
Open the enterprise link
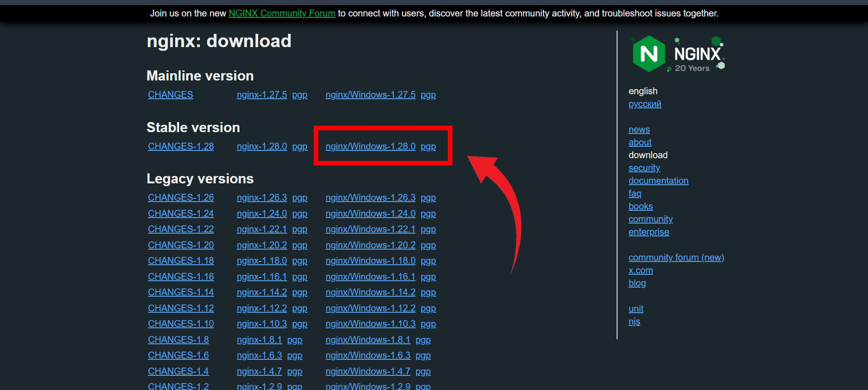649,232
